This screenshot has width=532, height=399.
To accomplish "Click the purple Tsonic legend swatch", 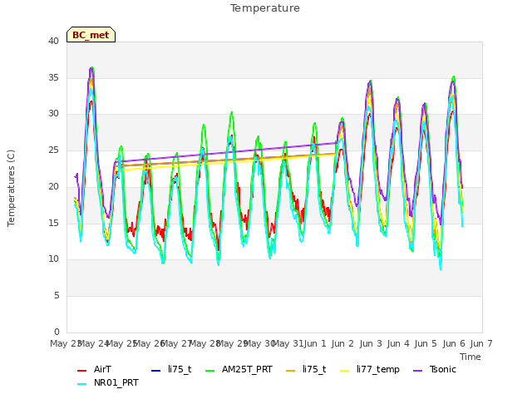I will 417,370.
